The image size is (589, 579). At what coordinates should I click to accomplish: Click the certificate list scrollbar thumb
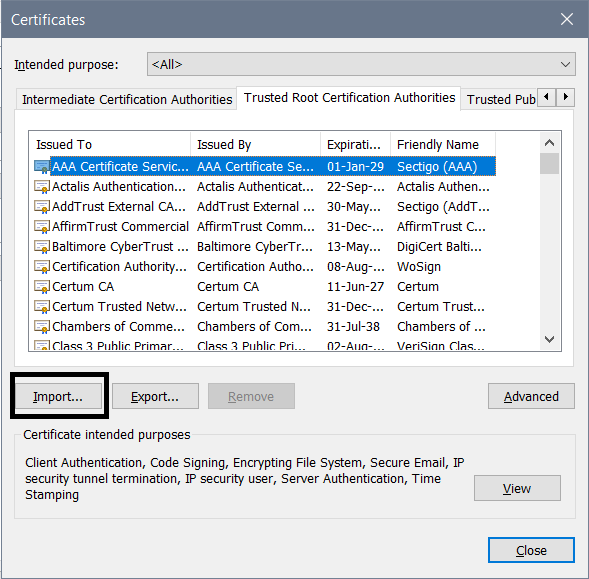[x=549, y=163]
